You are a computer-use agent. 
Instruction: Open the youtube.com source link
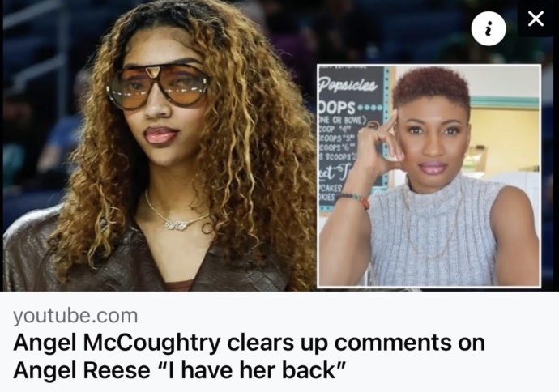[x=75, y=316]
